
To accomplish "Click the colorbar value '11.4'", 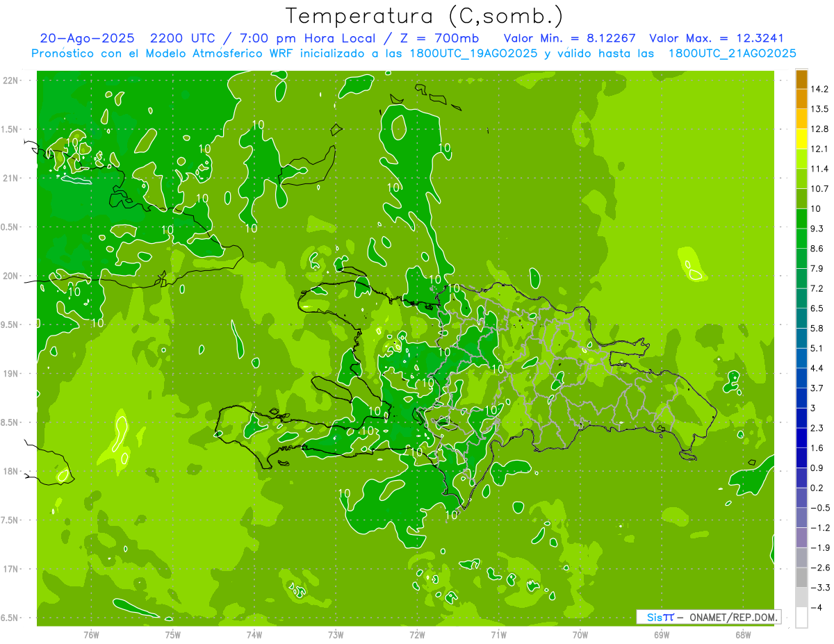I will point(819,169).
